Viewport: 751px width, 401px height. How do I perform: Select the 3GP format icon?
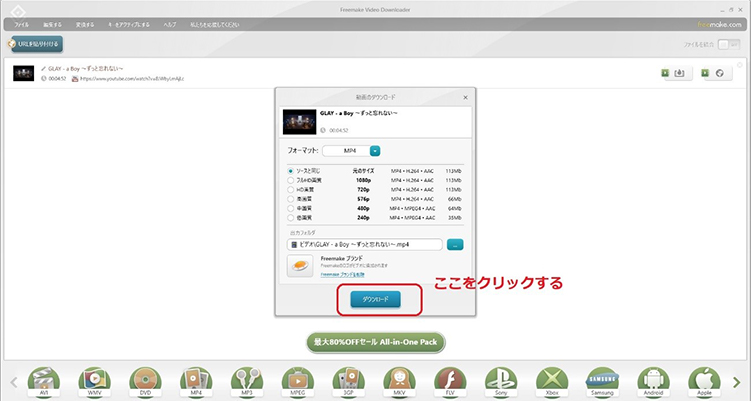point(348,383)
